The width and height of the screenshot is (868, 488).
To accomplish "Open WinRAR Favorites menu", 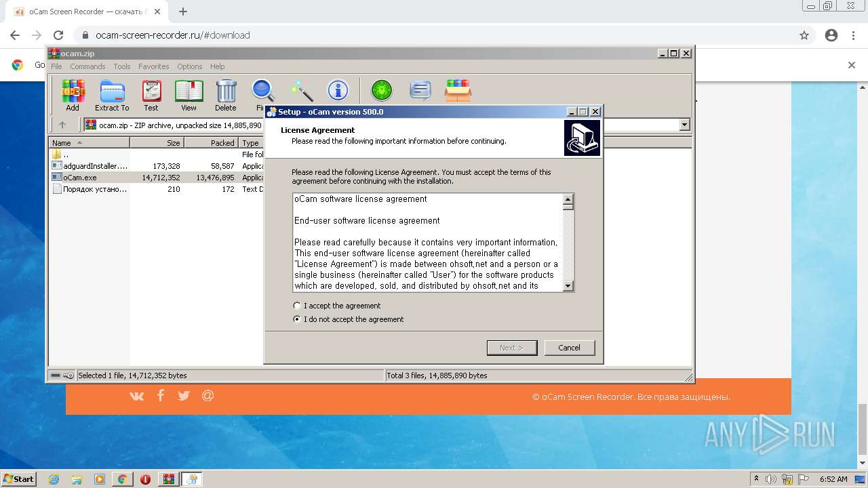I will (154, 66).
